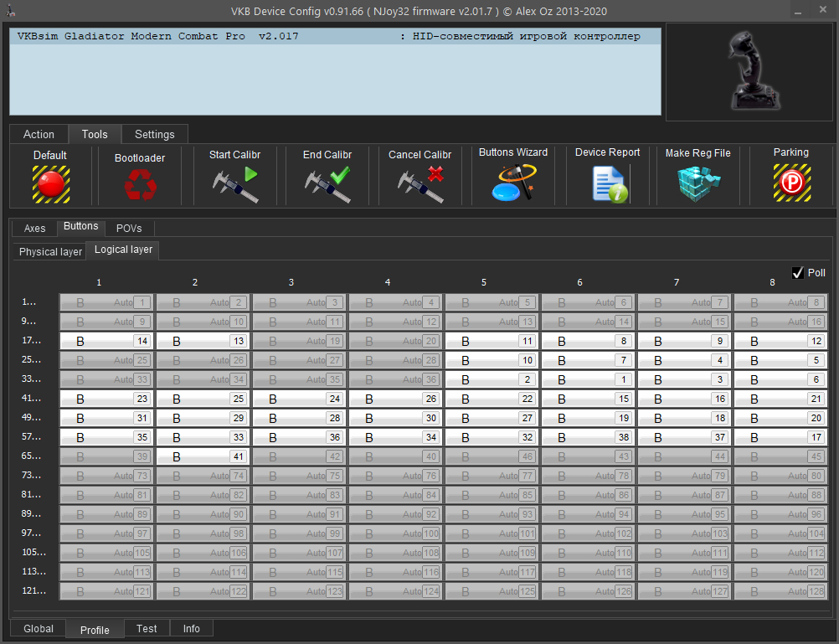Select button cell mapped to 2
839x644 pixels.
pyautogui.click(x=492, y=379)
